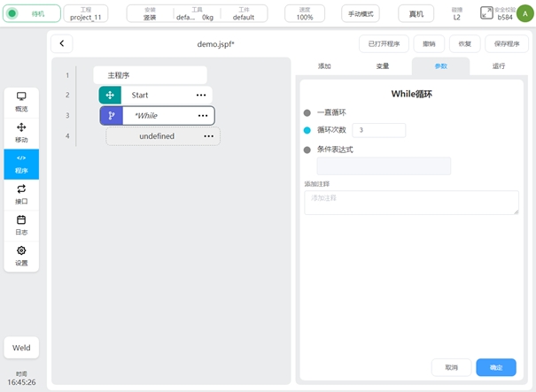Select the 循环次数 radio option

(x=307, y=130)
